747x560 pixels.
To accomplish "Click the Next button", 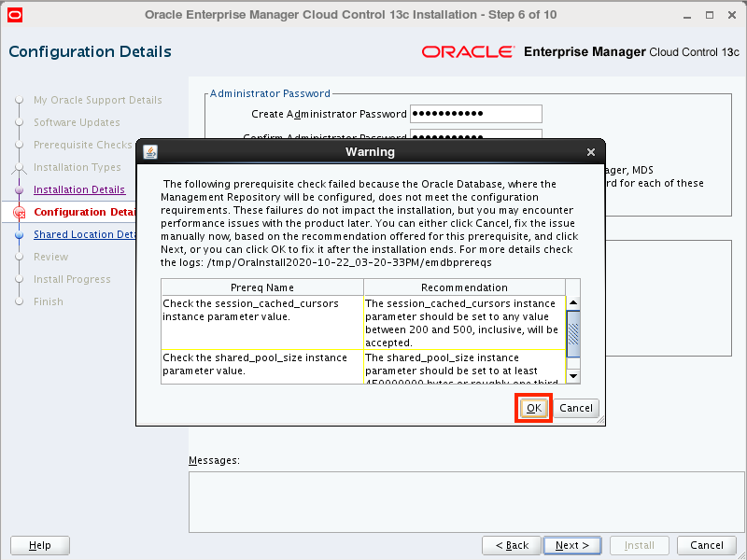I will [572, 545].
